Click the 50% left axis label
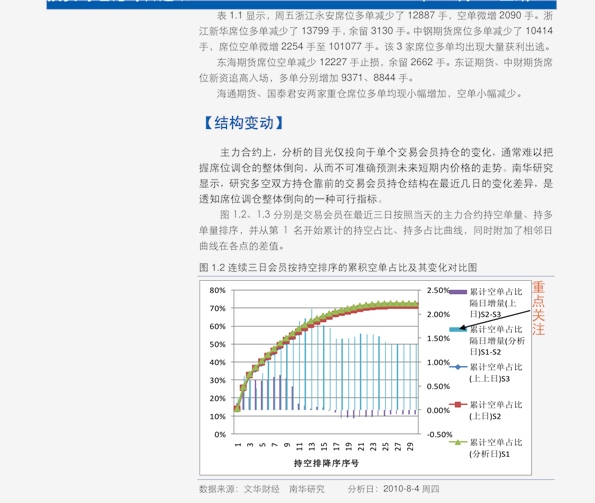This screenshot has width=595, height=503. [x=217, y=344]
